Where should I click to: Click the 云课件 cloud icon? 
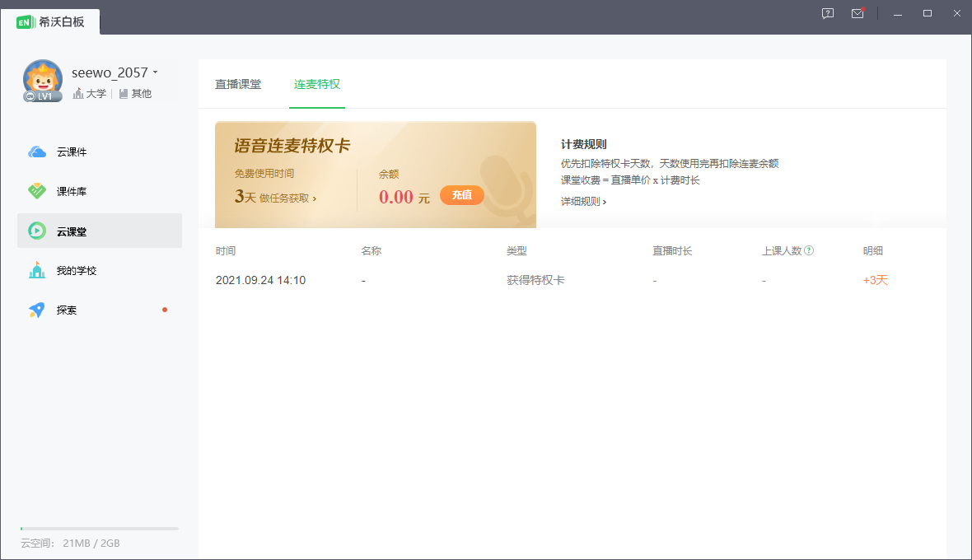37,152
